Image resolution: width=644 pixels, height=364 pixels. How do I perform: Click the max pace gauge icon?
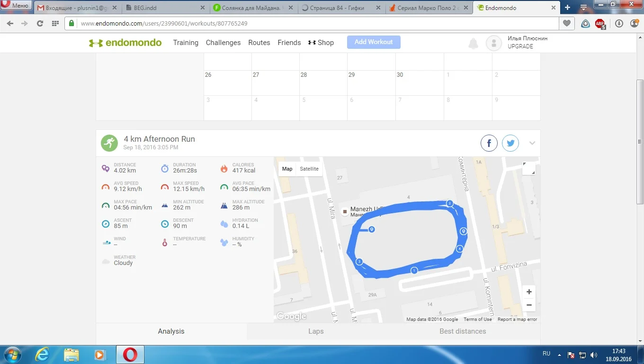(x=106, y=205)
